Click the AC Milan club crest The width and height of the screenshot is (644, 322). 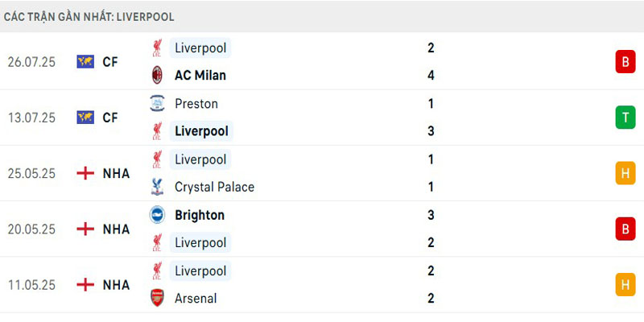pyautogui.click(x=157, y=76)
